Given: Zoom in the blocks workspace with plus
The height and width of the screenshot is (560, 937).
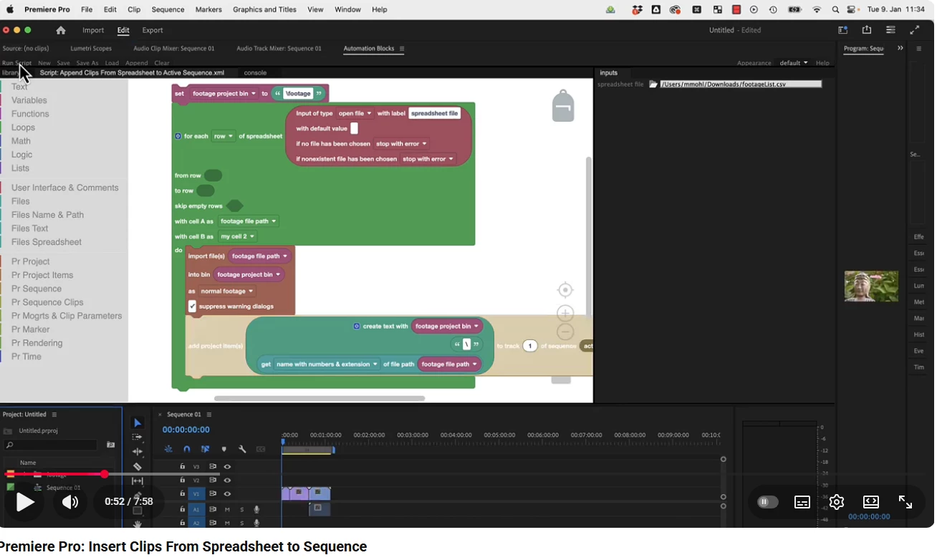Looking at the screenshot, I should tap(565, 313).
